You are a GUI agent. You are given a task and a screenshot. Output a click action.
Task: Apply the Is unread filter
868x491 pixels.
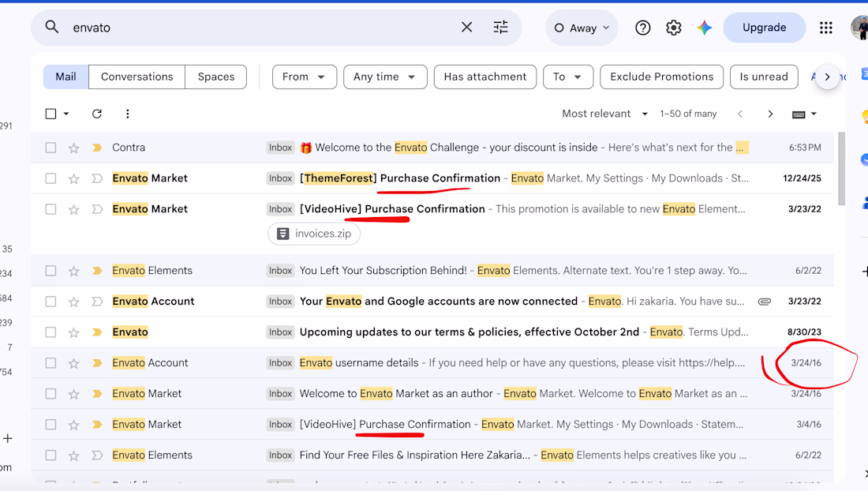pyautogui.click(x=764, y=77)
